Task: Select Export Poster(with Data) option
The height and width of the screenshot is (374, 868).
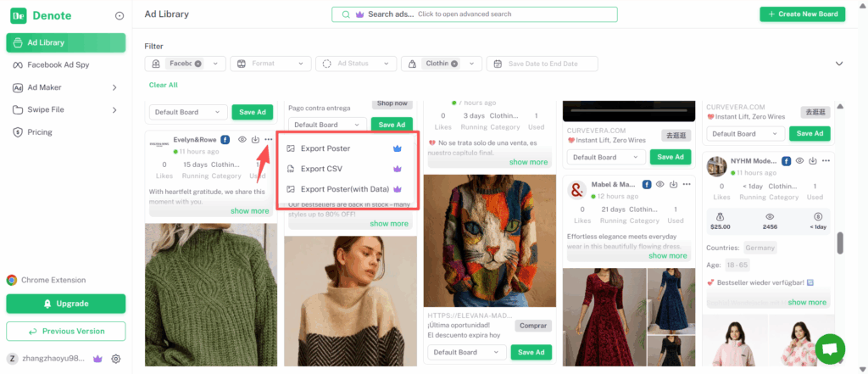Action: point(347,189)
